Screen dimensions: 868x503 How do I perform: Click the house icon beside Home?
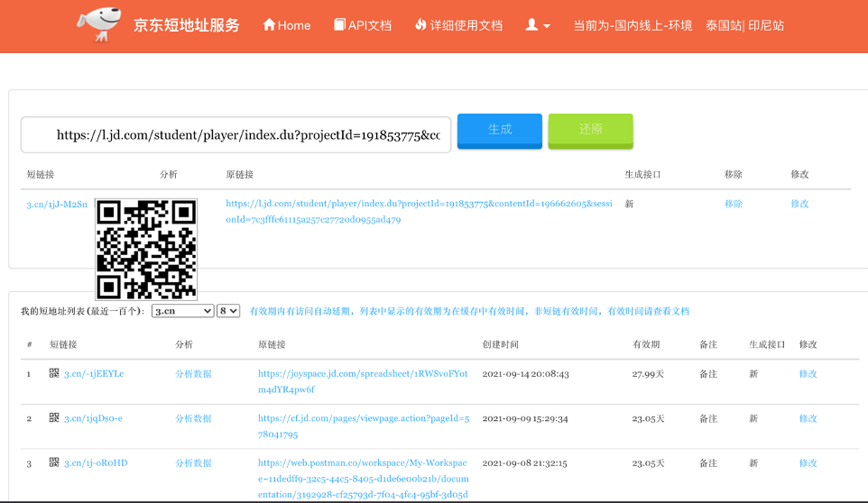pos(269,25)
